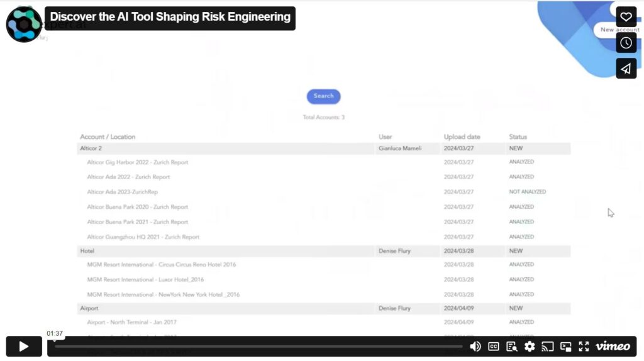Open the video title link
The width and height of the screenshot is (644, 361).
coord(170,17)
